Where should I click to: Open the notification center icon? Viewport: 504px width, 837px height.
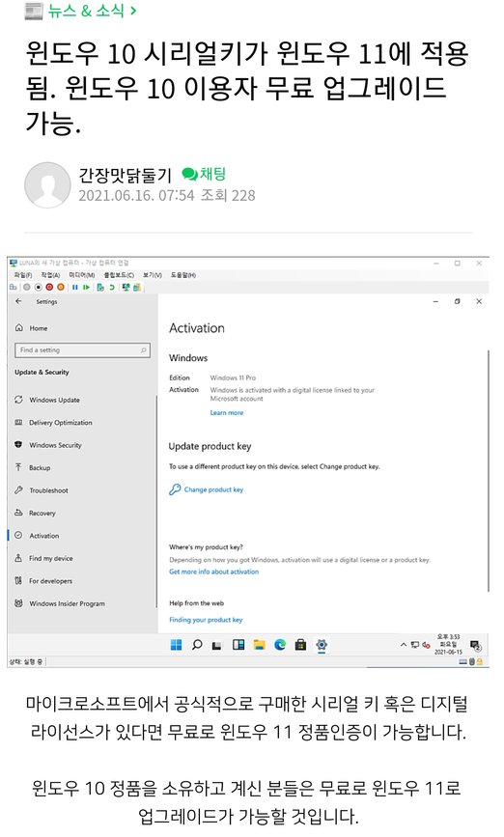[475, 645]
